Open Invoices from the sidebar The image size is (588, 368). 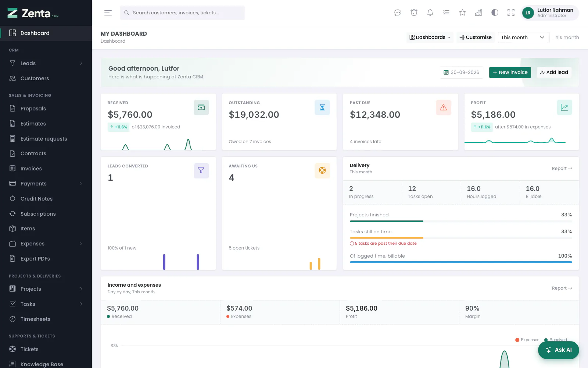coord(46,169)
